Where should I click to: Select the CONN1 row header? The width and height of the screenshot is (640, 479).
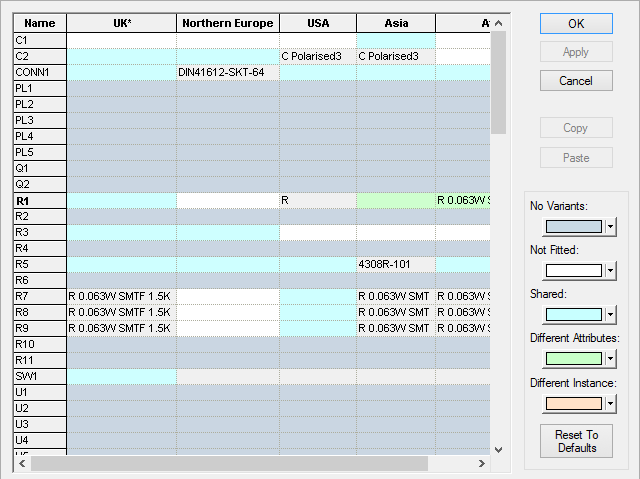tap(39, 72)
